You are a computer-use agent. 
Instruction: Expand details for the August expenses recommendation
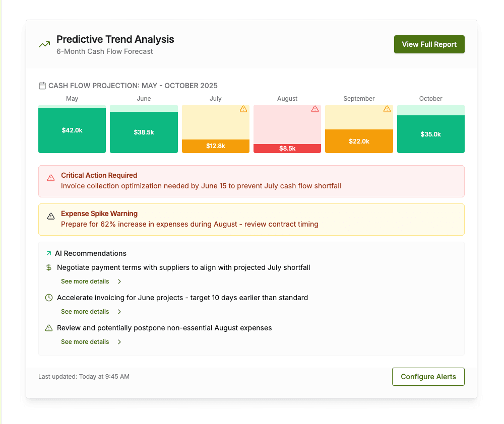pos(85,341)
